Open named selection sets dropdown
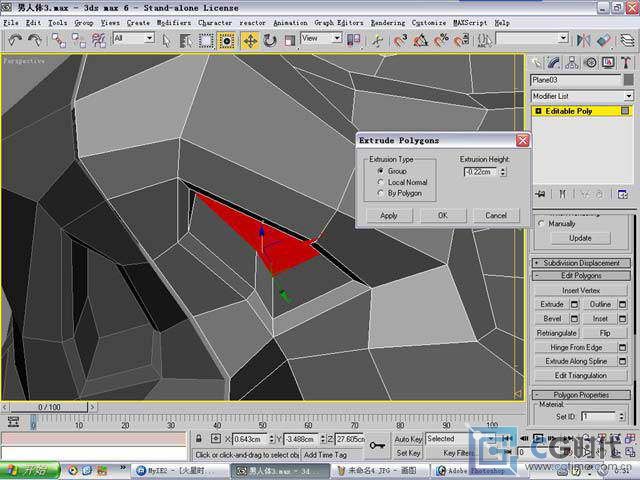640x480 pixels. pyautogui.click(x=563, y=38)
